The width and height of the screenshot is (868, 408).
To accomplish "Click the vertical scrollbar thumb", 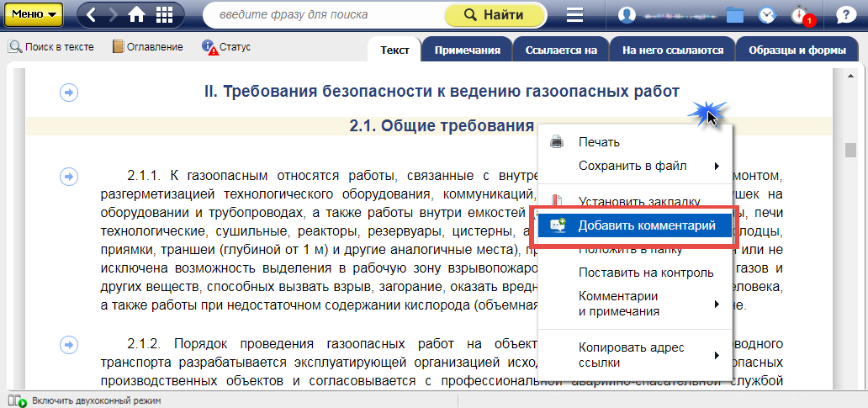I will (850, 150).
